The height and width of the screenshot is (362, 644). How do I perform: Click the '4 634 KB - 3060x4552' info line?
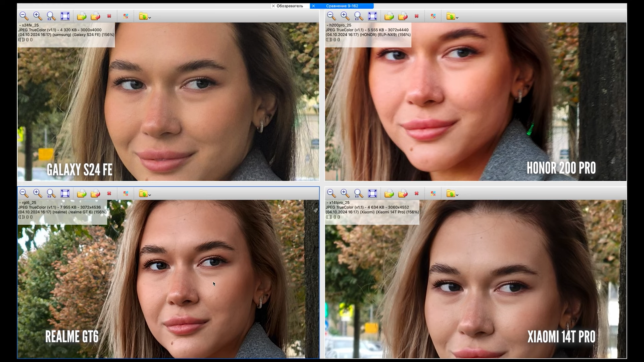pyautogui.click(x=367, y=208)
